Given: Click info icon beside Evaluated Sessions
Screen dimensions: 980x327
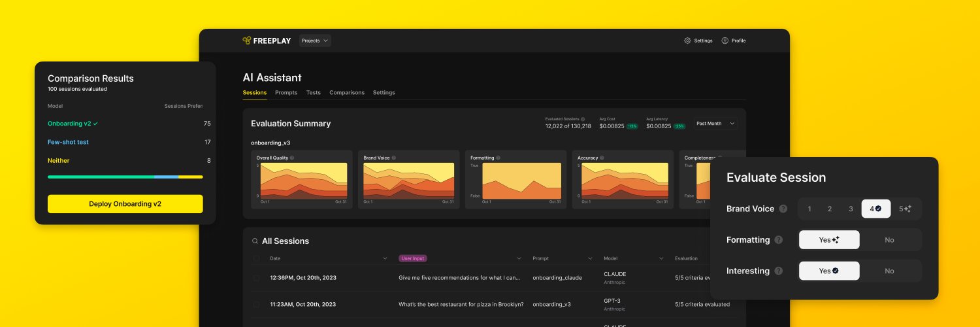Looking at the screenshot, I should pos(583,119).
